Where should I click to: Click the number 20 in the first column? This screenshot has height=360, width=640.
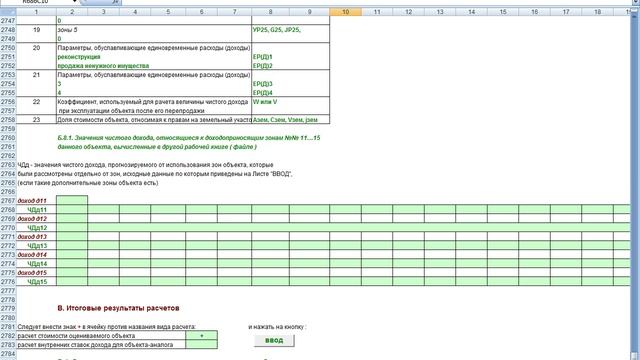pos(36,48)
